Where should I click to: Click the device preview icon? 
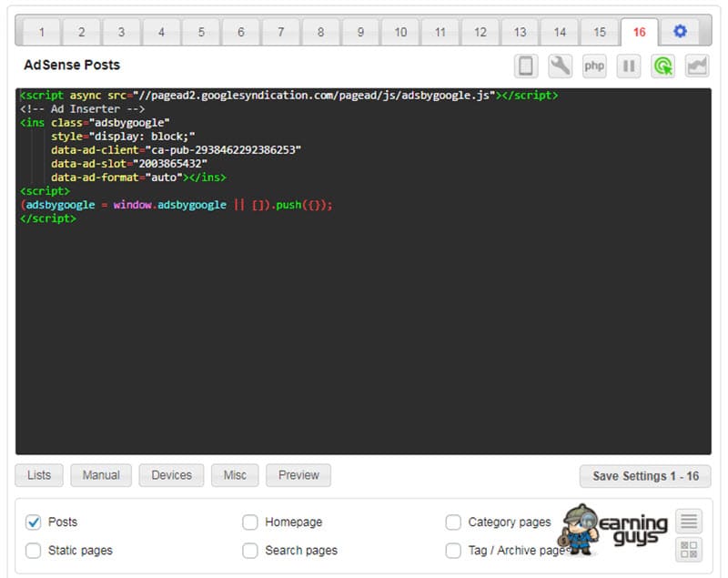click(526, 66)
